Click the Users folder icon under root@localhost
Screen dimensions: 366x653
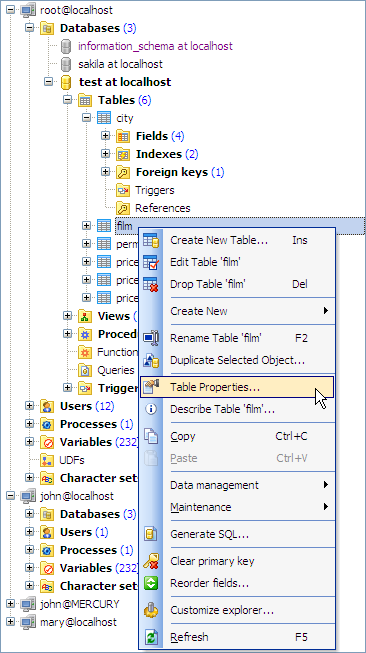click(47, 406)
